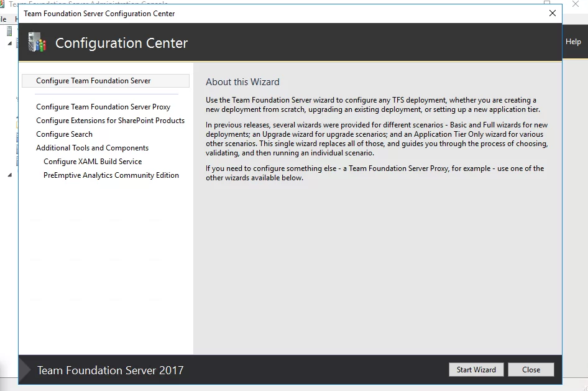
Task: Close the Configuration Center dialog with X
Action: point(553,13)
